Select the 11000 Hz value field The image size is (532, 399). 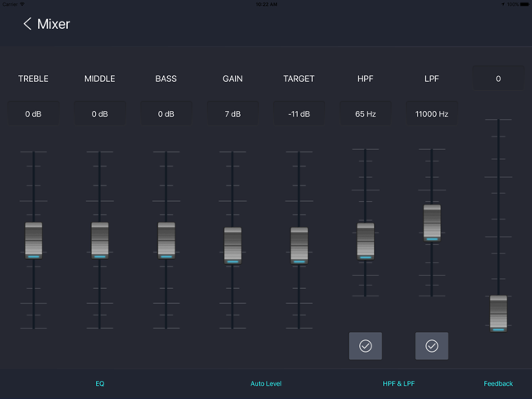click(x=432, y=113)
